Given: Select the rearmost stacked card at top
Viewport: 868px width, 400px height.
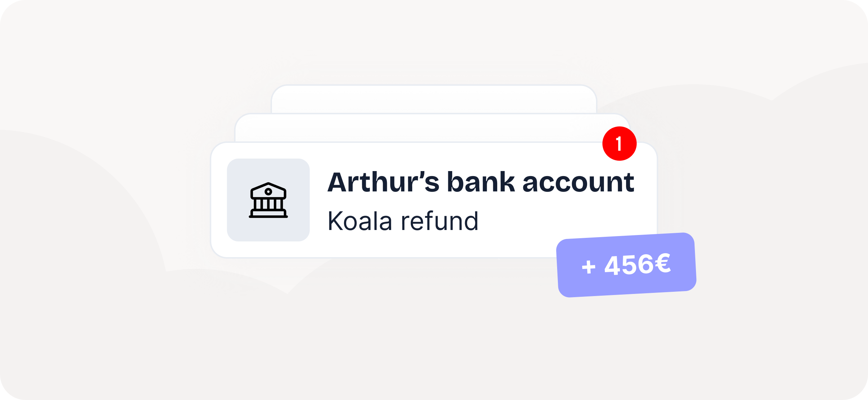Looking at the screenshot, I should point(434,99).
